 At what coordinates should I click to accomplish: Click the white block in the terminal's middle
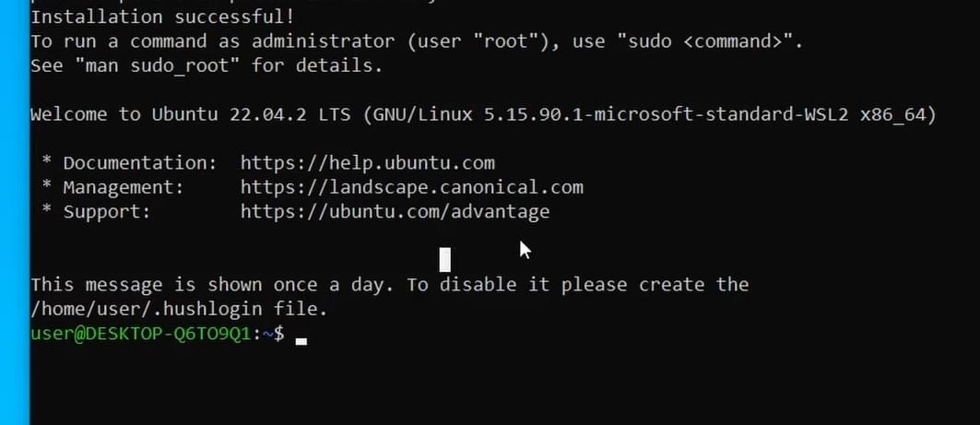445,259
